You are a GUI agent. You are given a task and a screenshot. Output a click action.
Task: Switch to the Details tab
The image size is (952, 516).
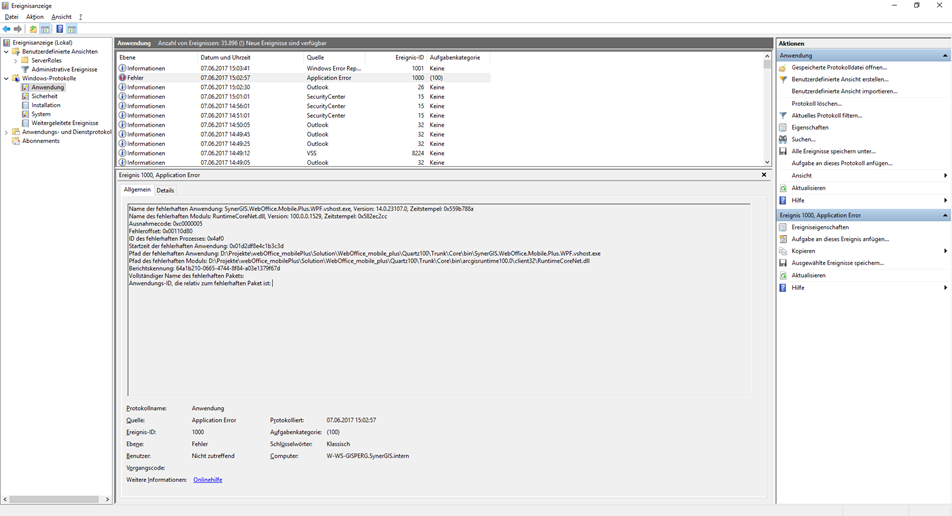point(165,190)
